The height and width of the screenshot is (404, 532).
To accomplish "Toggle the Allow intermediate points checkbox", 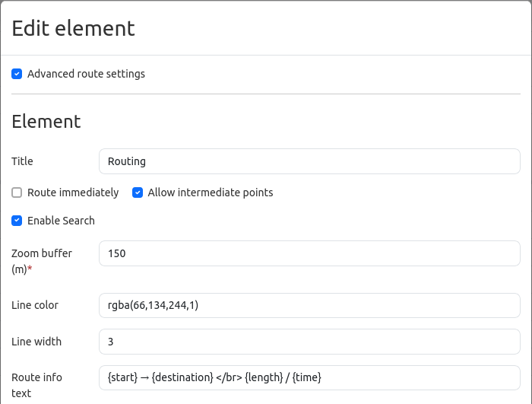I will pos(138,192).
